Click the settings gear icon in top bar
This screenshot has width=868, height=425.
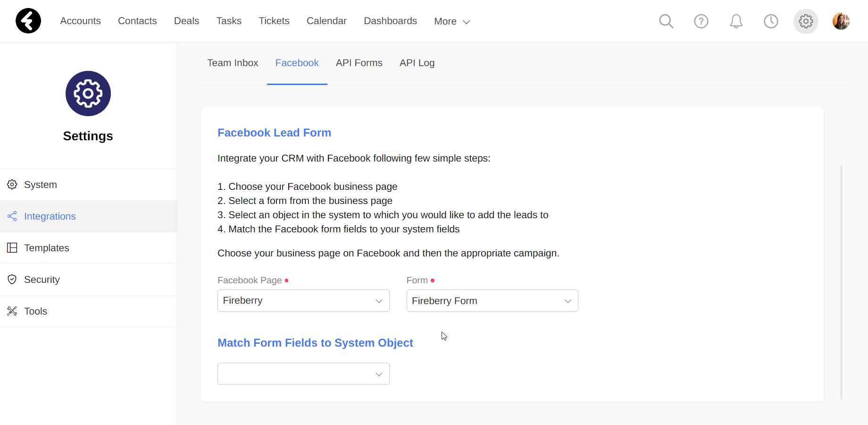coord(806,21)
